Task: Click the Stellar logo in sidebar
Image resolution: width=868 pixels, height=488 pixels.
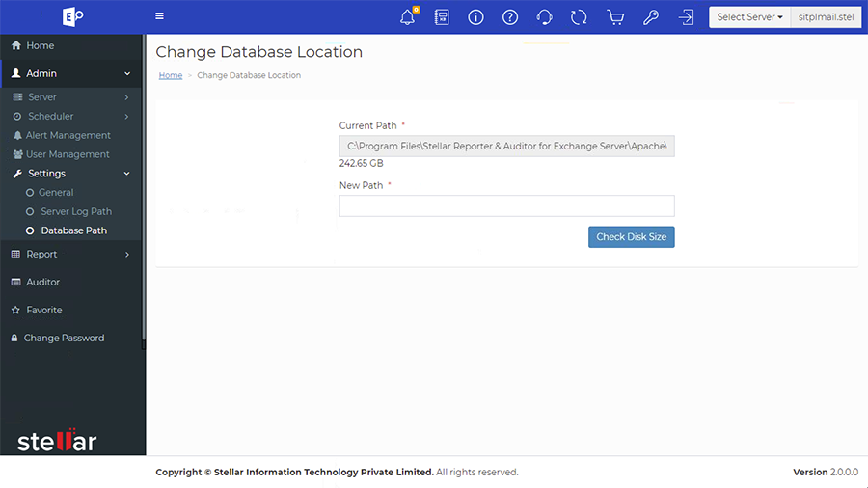Action: 57,441
